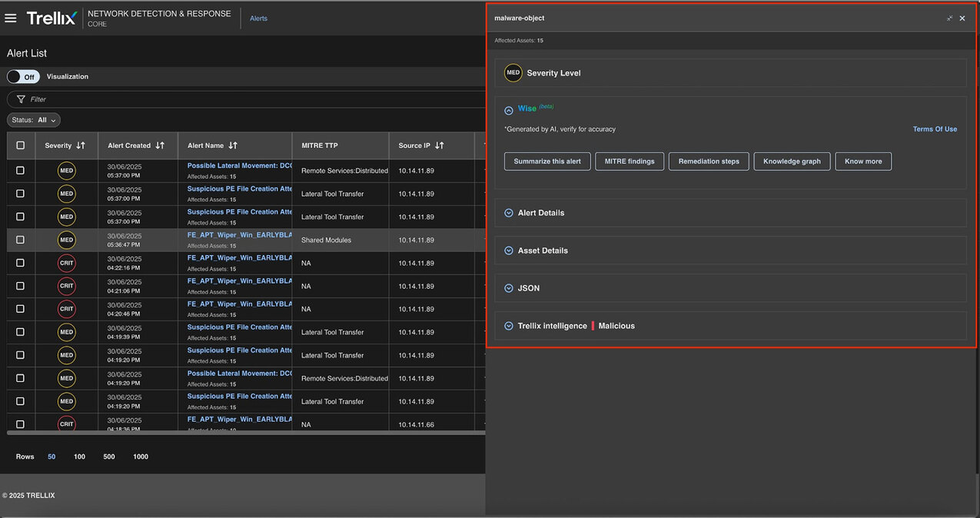The height and width of the screenshot is (518, 980).
Task: Click the Summarize this alert button
Action: click(x=547, y=161)
